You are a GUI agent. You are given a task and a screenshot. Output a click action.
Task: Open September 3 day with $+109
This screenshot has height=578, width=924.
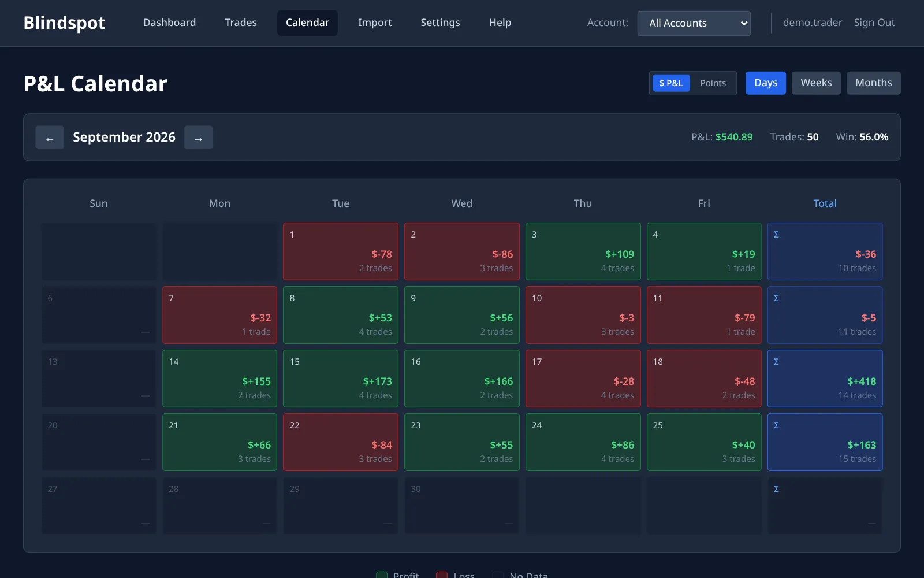pyautogui.click(x=583, y=251)
